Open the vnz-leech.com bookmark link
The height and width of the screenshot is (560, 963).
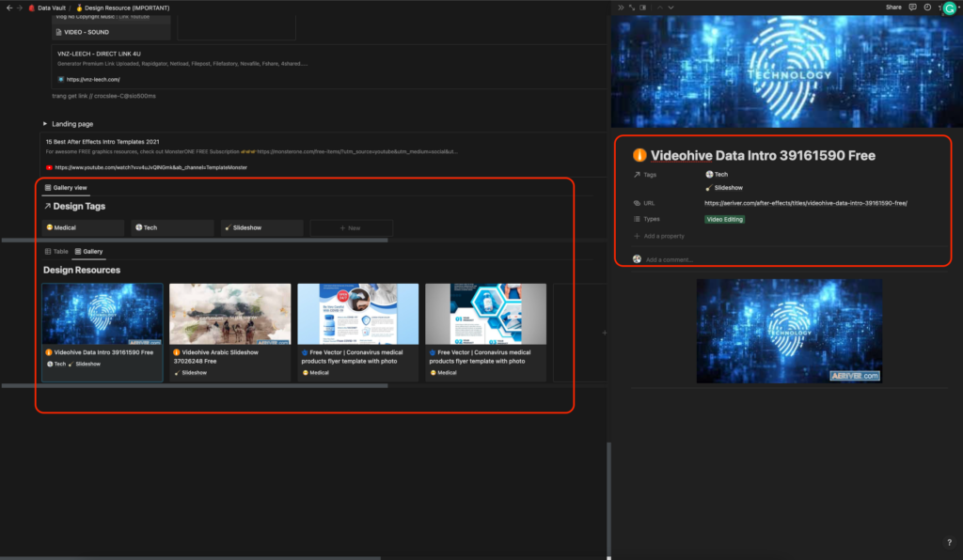pyautogui.click(x=92, y=79)
